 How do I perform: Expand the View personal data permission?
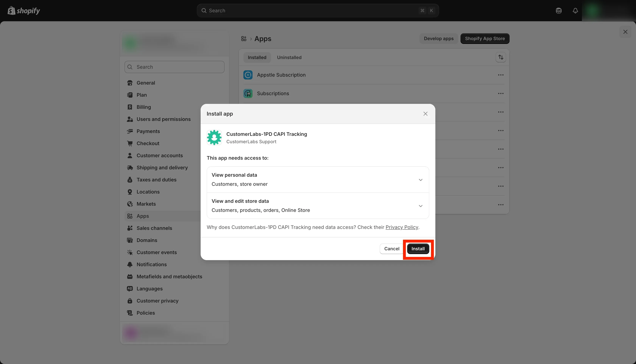point(318,180)
